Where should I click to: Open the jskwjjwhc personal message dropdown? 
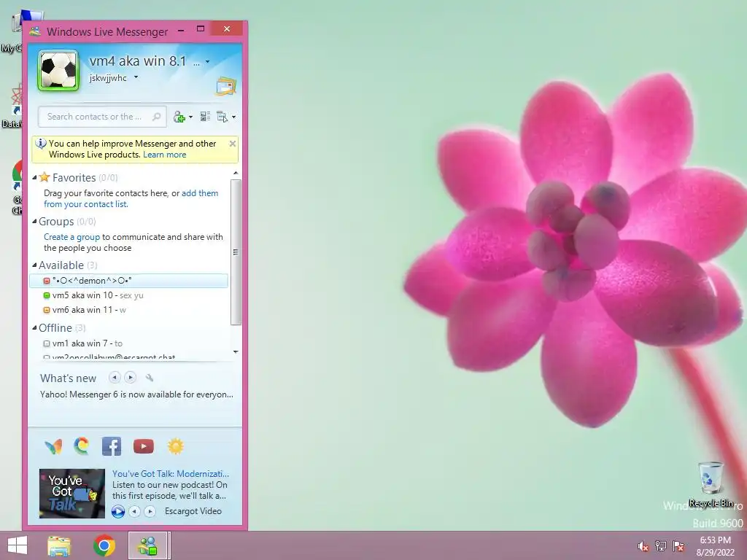(x=136, y=77)
